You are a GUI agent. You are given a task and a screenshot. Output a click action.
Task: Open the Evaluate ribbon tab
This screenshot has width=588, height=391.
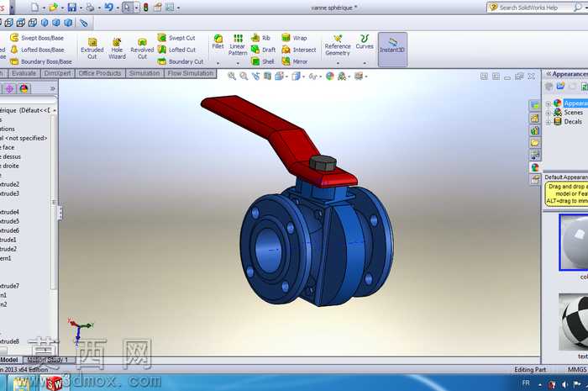24,73
